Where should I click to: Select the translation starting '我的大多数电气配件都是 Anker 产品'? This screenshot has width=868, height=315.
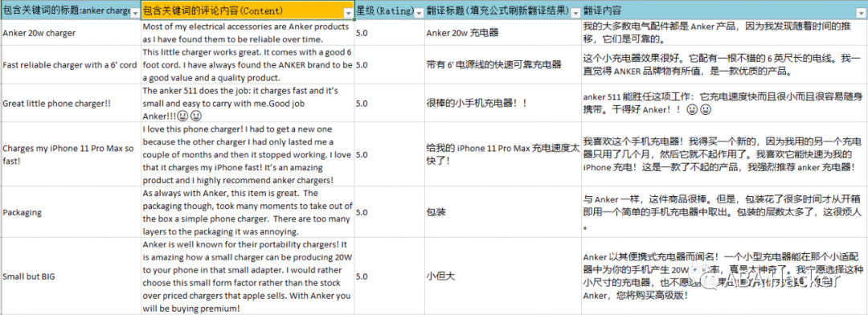(724, 33)
